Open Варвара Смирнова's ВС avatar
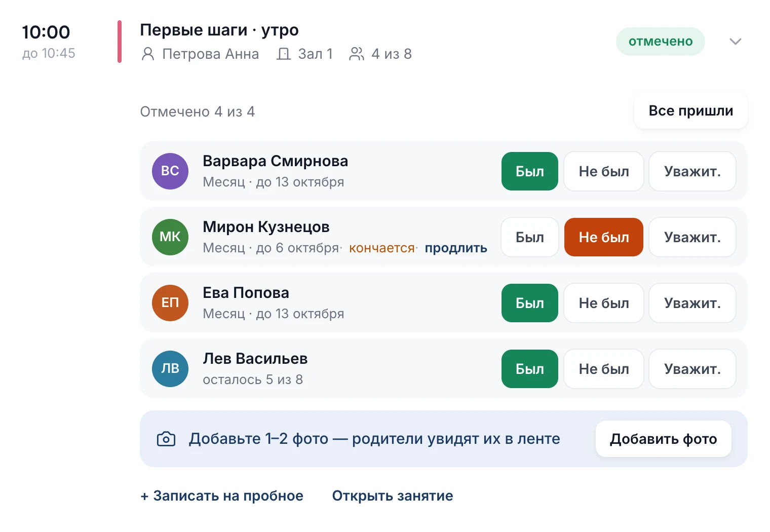This screenshot has width=770, height=532. (170, 171)
